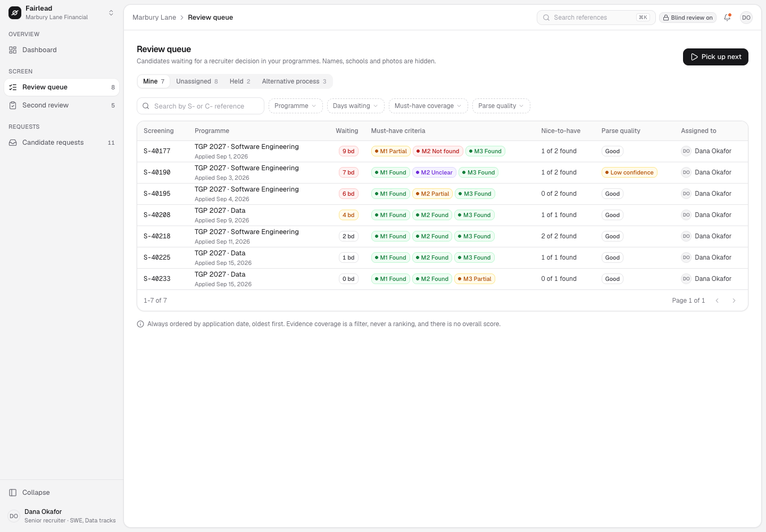The height and width of the screenshot is (532, 766).
Task: Click info icon beside ordering note
Action: [x=140, y=324]
